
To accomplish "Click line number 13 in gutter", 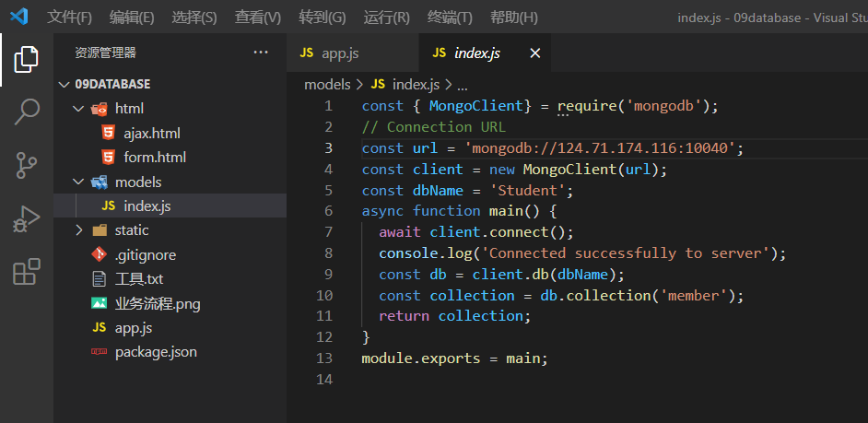I will tap(324, 358).
